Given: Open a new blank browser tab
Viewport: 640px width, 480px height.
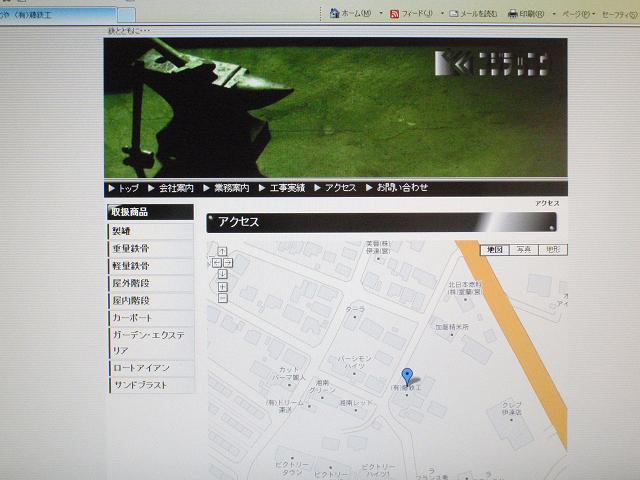Looking at the screenshot, I should (x=126, y=15).
